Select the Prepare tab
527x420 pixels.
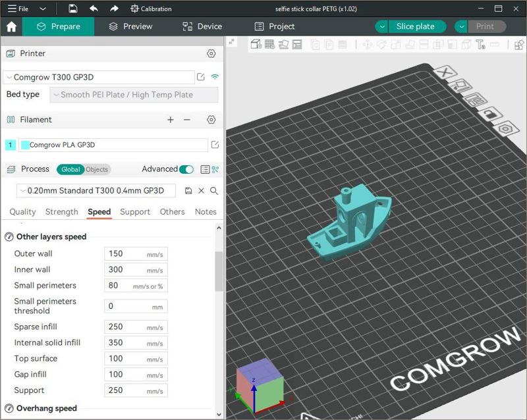(59, 26)
